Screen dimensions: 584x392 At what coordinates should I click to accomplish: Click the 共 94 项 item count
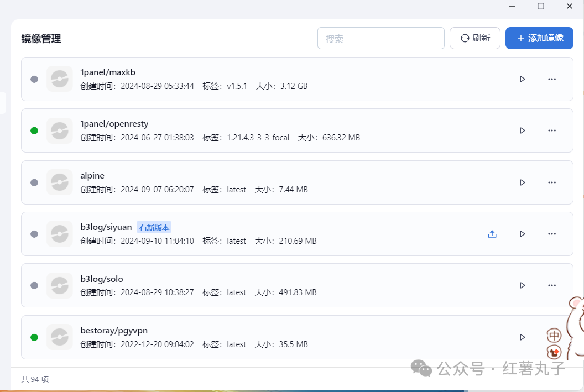tap(35, 379)
